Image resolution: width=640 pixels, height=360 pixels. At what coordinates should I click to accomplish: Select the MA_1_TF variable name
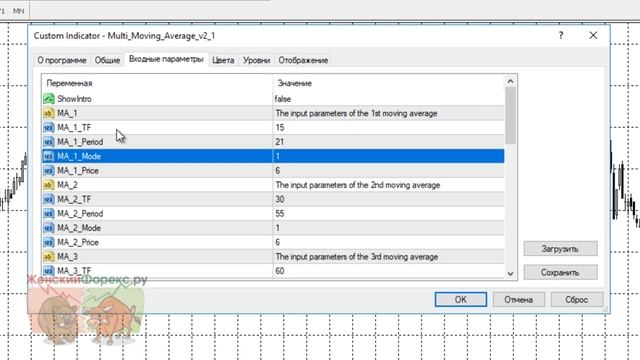(74, 127)
